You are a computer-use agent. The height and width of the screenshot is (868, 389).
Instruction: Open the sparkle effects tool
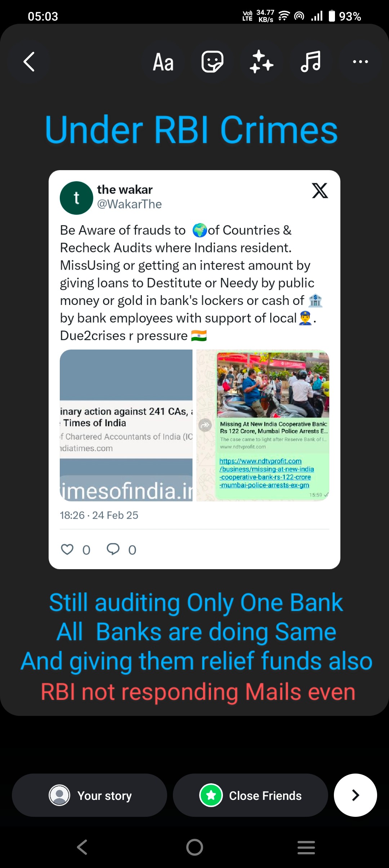point(261,62)
